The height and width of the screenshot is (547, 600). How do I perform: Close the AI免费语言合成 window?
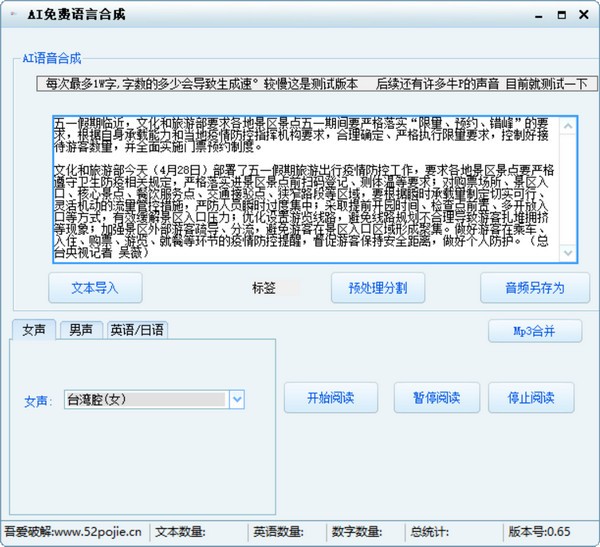pos(584,15)
